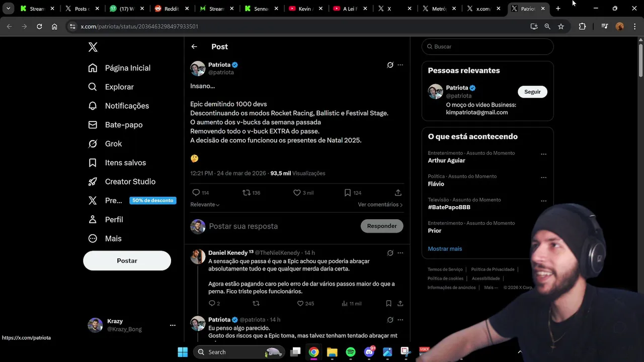Image resolution: width=644 pixels, height=362 pixels.
Task: Like Daniel Kenedy's comment with 245 likes
Action: (305, 304)
